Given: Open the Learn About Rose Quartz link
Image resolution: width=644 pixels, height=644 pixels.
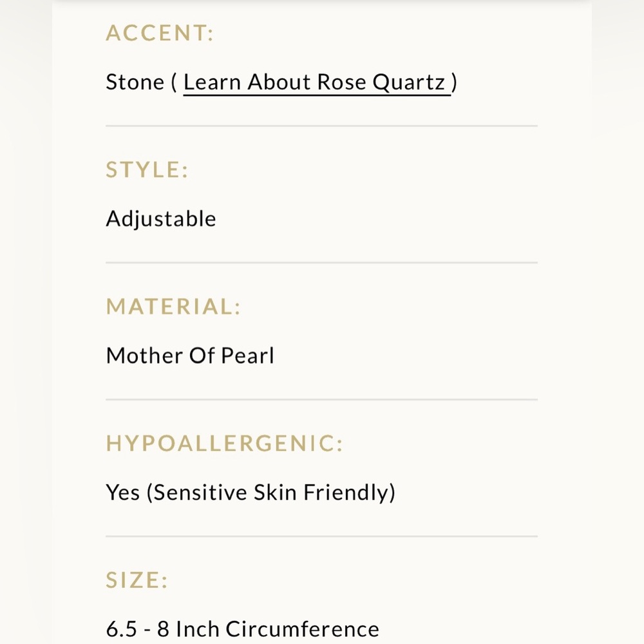Looking at the screenshot, I should 317,82.
